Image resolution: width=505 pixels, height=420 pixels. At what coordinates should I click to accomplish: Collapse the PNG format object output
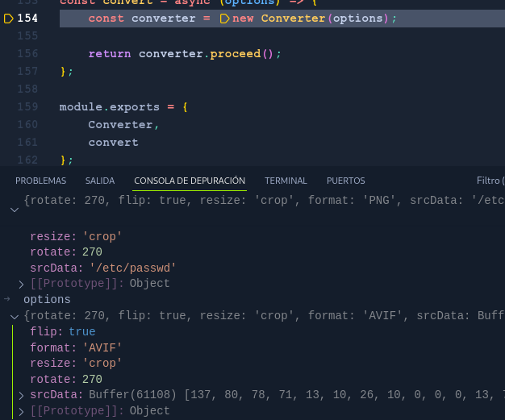14,210
